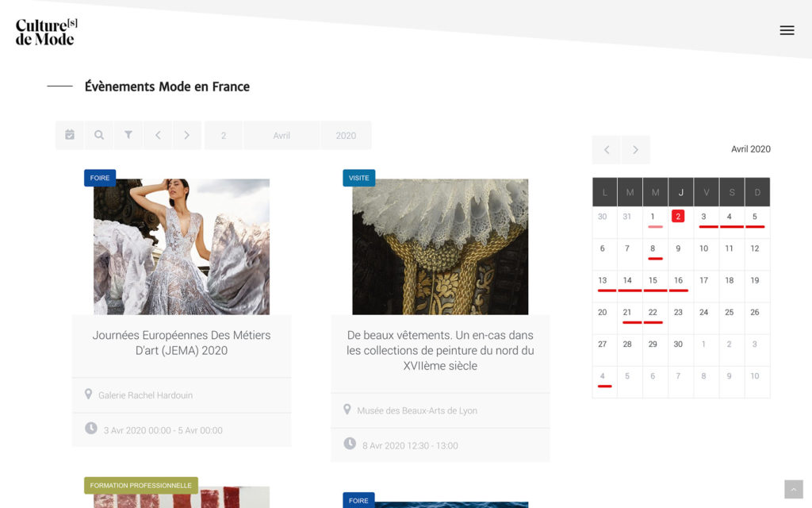
Task: Open the red striped formation thumbnail
Action: point(182,497)
